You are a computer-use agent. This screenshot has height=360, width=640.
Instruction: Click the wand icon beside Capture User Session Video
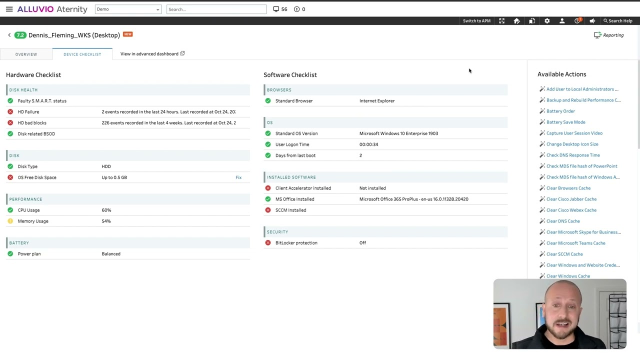click(542, 133)
